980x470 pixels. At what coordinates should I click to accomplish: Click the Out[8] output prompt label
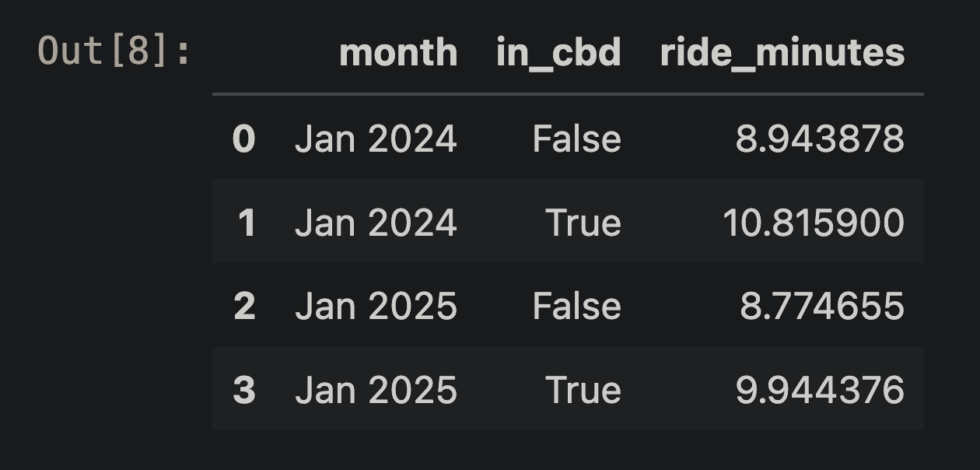pos(114,51)
